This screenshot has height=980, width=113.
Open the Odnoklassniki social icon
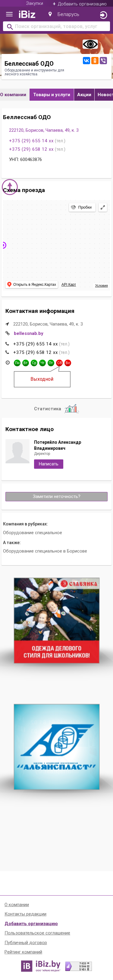coord(95,61)
